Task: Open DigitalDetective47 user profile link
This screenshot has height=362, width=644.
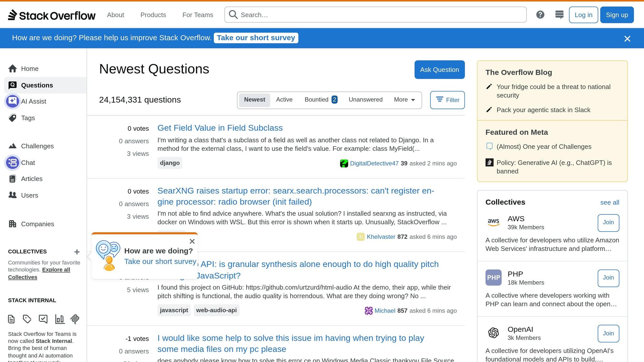Action: pos(374,163)
